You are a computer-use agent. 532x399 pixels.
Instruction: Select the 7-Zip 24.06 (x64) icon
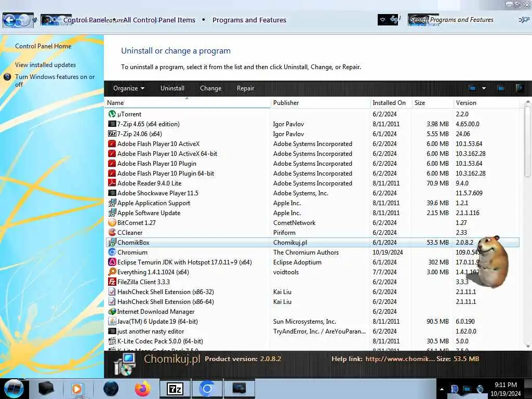[x=112, y=134]
